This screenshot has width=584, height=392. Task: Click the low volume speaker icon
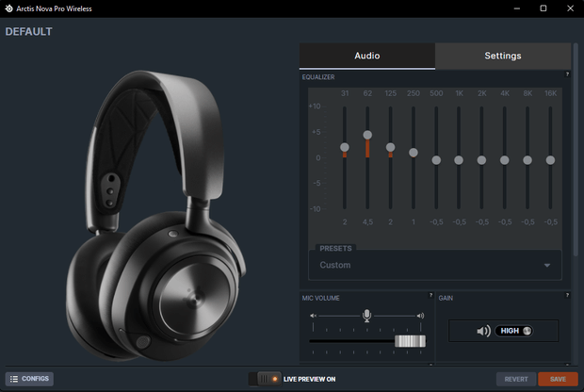[313, 316]
